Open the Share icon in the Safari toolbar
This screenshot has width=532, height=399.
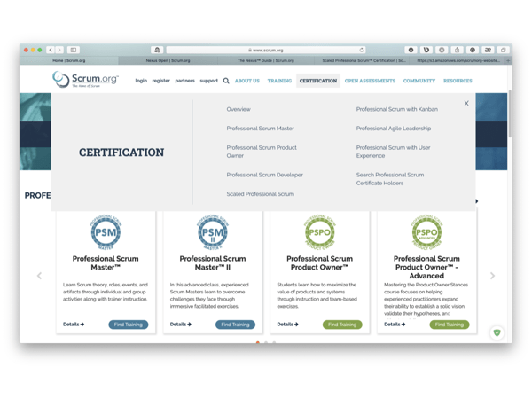pyautogui.click(x=457, y=50)
